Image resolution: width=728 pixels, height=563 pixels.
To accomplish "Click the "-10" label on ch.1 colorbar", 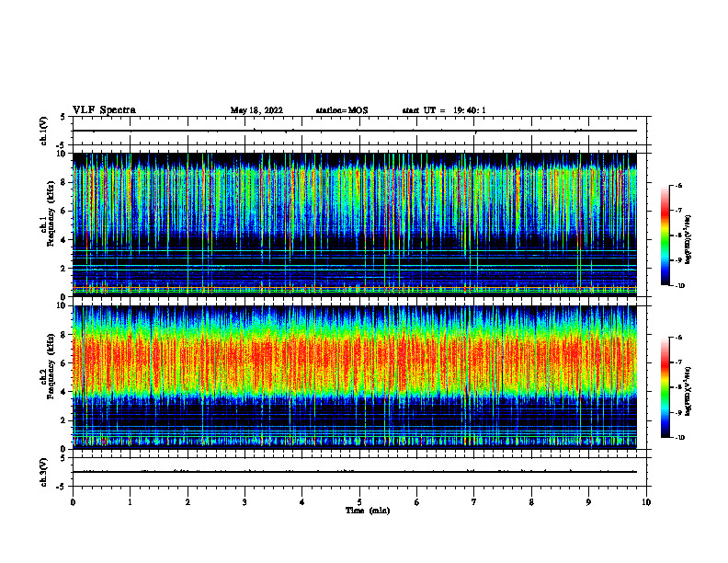I will (x=680, y=286).
